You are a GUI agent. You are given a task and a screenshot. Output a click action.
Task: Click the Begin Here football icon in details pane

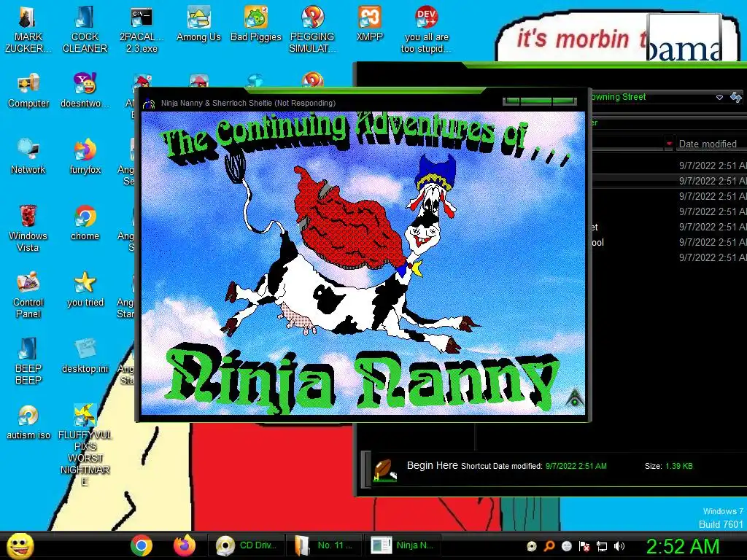coord(385,470)
